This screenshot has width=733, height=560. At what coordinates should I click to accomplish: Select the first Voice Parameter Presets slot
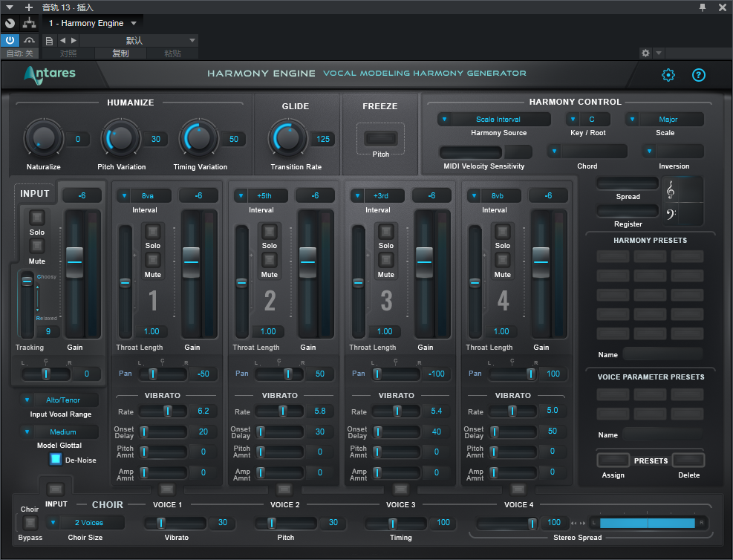click(x=613, y=394)
